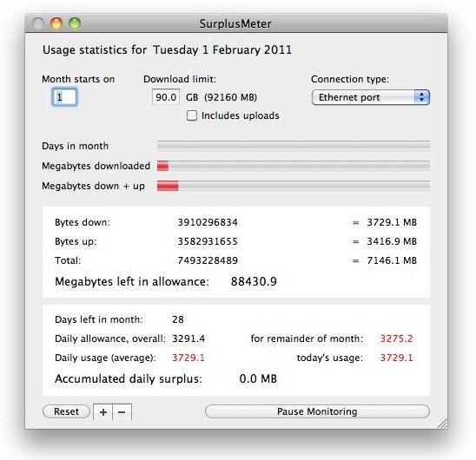Viewport: 476px width, 460px height.
Task: Click the Reset button
Action: (66, 411)
